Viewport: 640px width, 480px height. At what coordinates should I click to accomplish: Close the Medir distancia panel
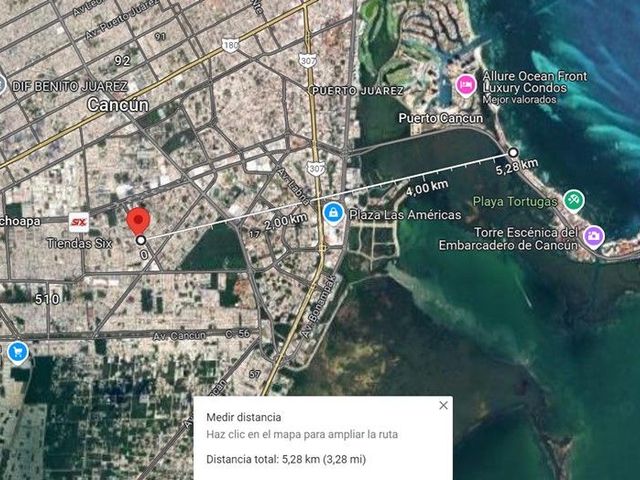[443, 405]
